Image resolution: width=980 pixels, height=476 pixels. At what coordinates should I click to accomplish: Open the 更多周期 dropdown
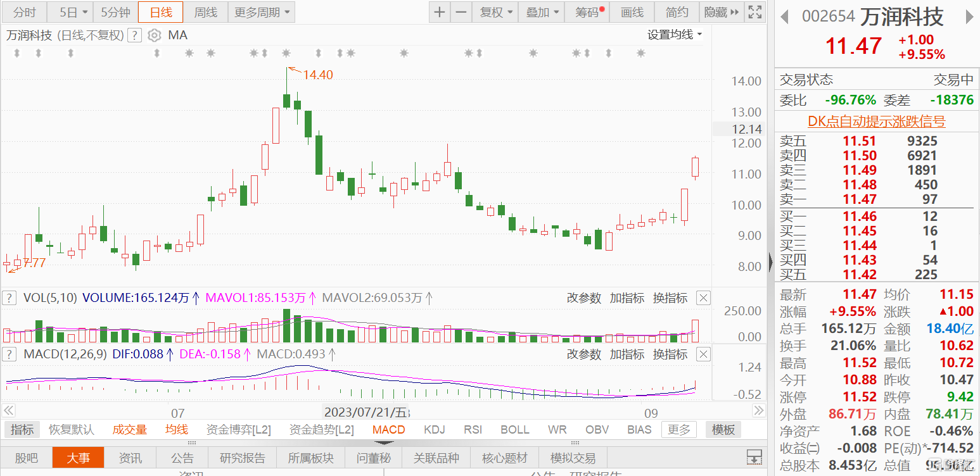262,12
